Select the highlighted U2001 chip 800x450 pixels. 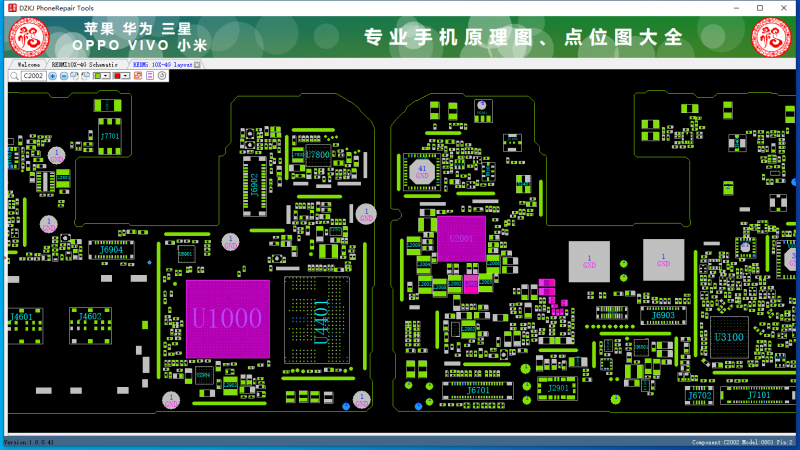pos(461,239)
